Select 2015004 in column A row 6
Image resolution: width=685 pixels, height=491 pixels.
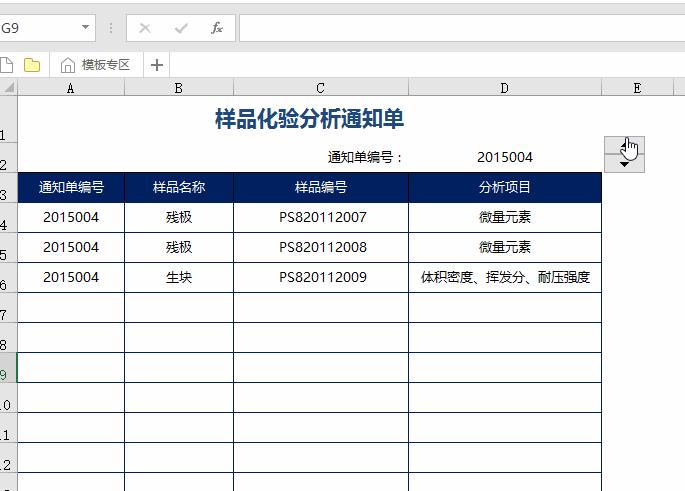(71, 277)
